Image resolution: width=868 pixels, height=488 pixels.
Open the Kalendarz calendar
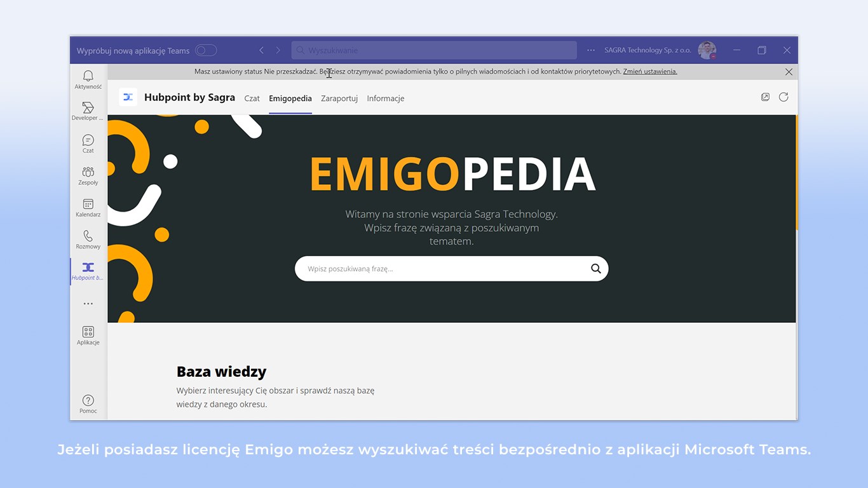tap(88, 208)
